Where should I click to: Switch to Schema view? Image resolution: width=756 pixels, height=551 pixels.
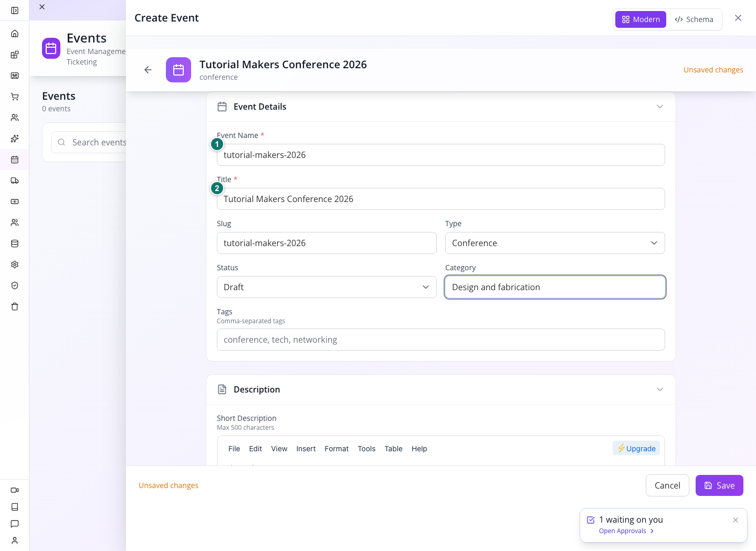694,19
